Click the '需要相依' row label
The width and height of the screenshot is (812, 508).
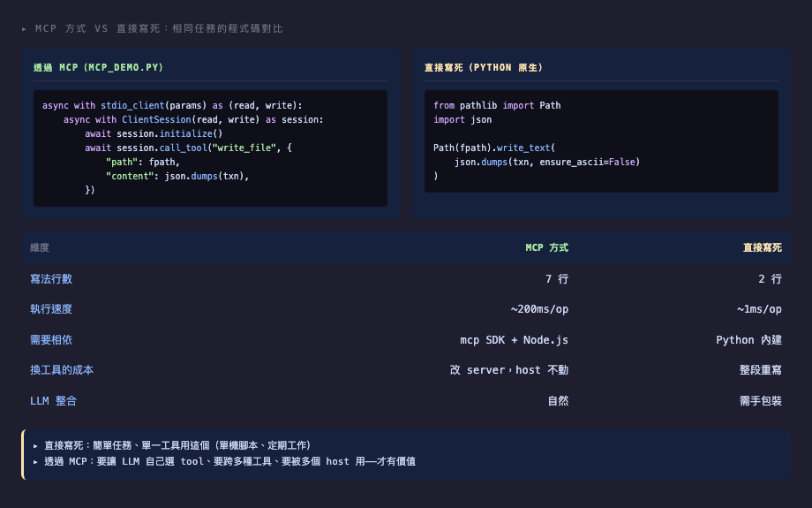[51, 340]
